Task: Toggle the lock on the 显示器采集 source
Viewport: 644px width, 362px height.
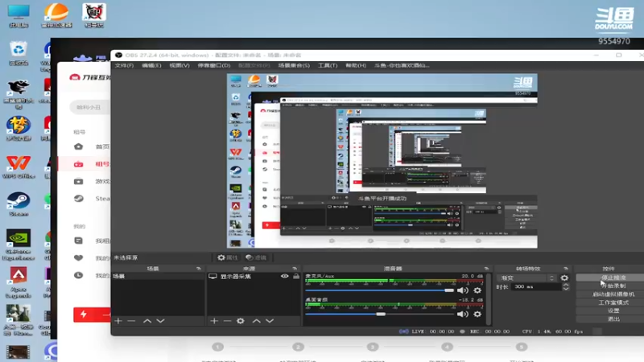Action: 296,276
